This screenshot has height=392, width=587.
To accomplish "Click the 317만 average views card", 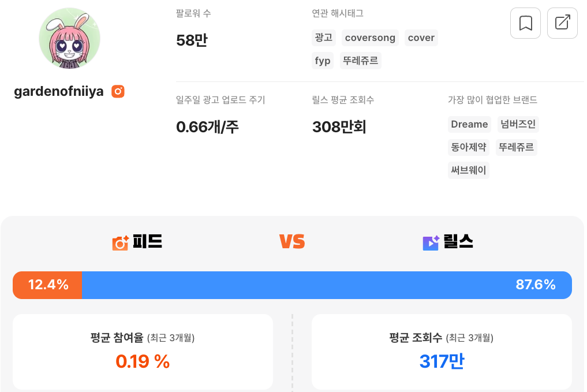I will pos(442,352).
